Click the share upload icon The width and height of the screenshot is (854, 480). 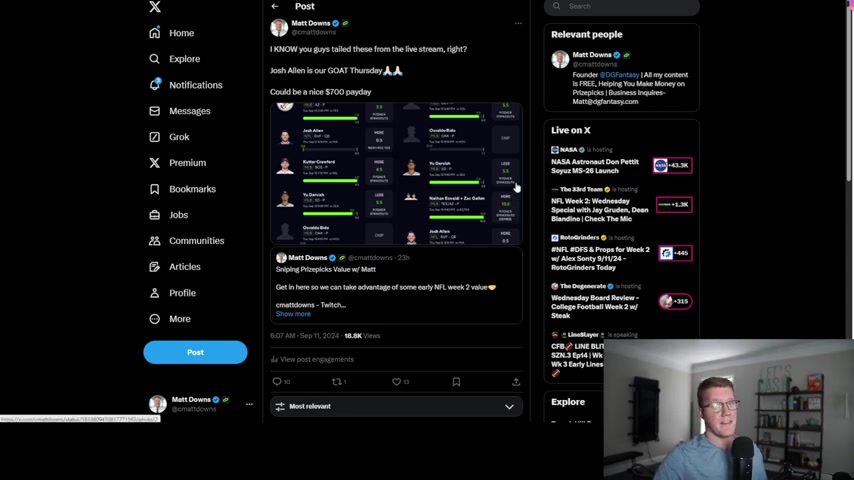(516, 381)
